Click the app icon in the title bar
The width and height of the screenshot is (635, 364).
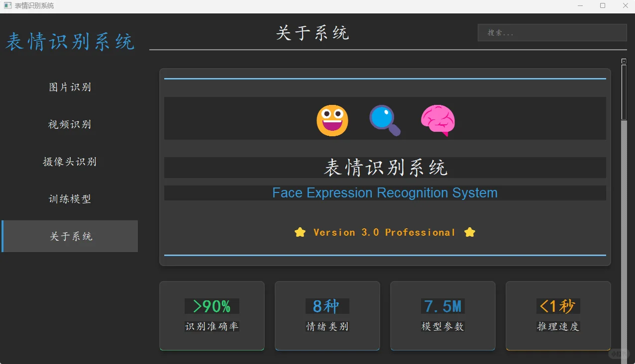pos(7,5)
